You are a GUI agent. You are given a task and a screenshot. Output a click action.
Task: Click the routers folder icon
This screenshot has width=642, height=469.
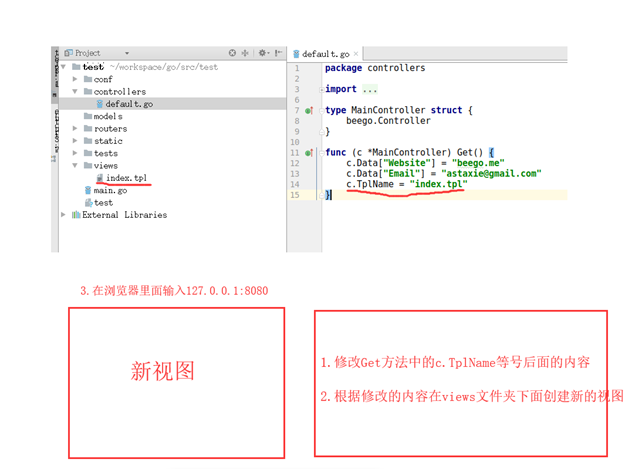click(x=88, y=129)
